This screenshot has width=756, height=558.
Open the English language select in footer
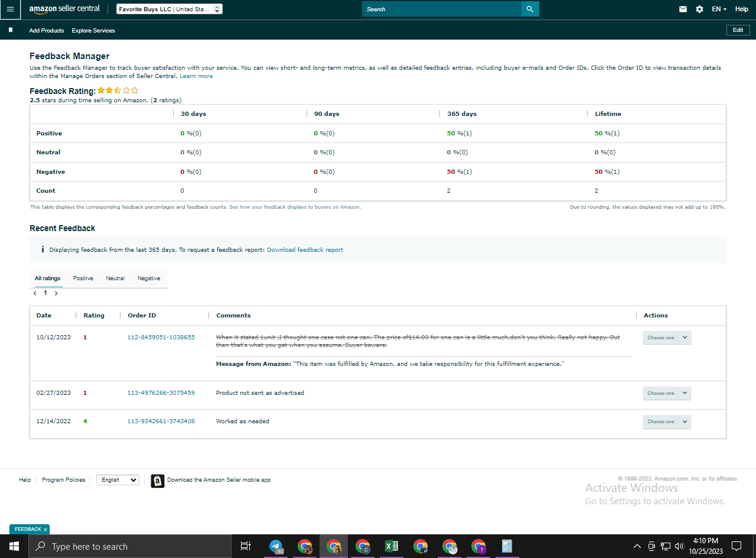coord(118,480)
